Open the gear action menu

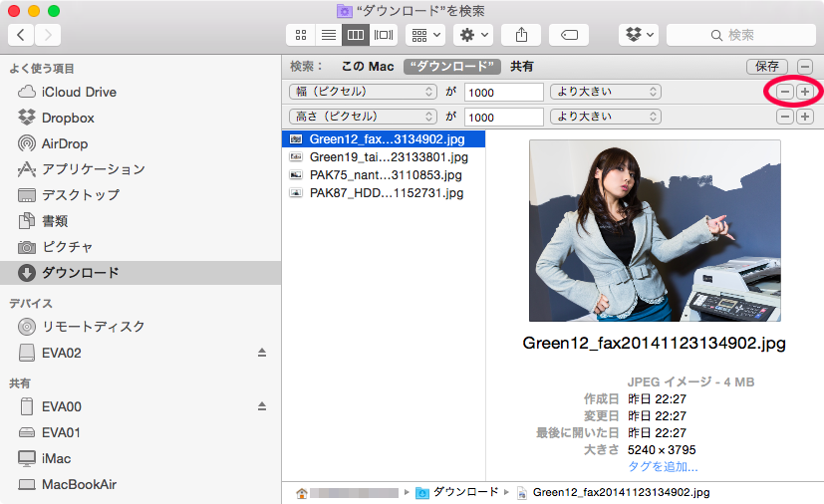[x=473, y=35]
